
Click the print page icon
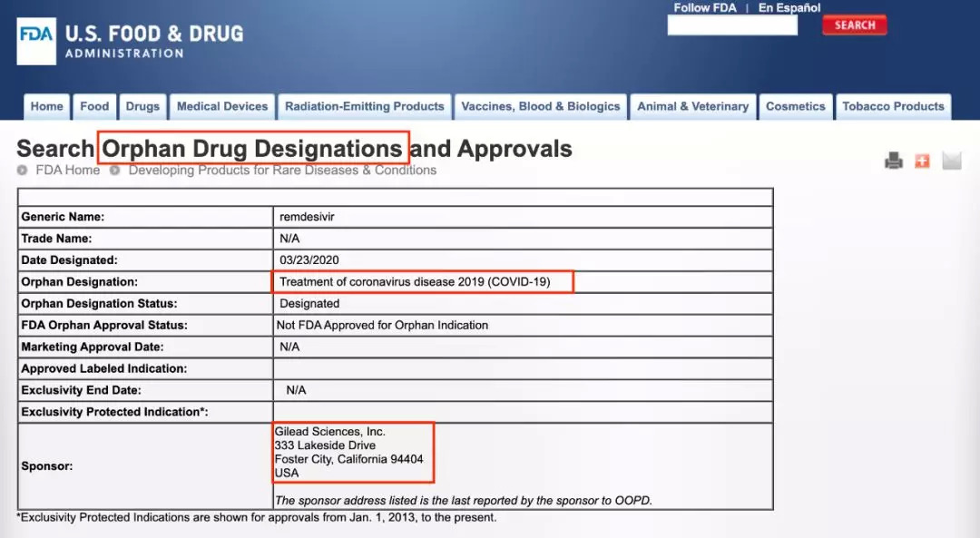pyautogui.click(x=894, y=161)
